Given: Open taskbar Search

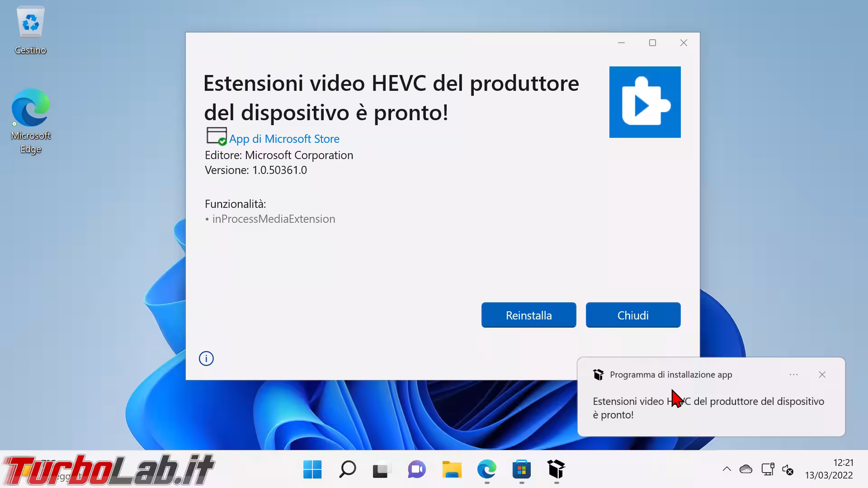Looking at the screenshot, I should pos(347,469).
